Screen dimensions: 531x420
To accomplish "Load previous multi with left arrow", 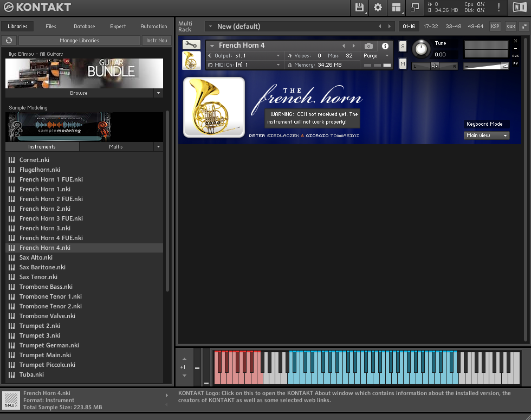I will (x=380, y=27).
